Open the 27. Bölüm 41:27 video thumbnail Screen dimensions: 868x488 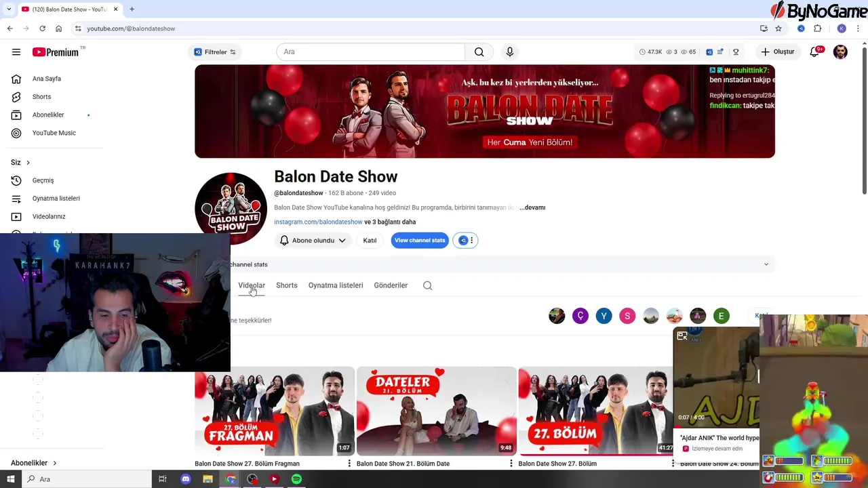596,411
